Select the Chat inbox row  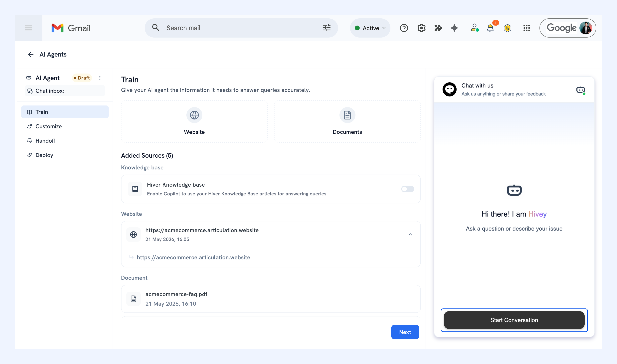[x=65, y=91]
